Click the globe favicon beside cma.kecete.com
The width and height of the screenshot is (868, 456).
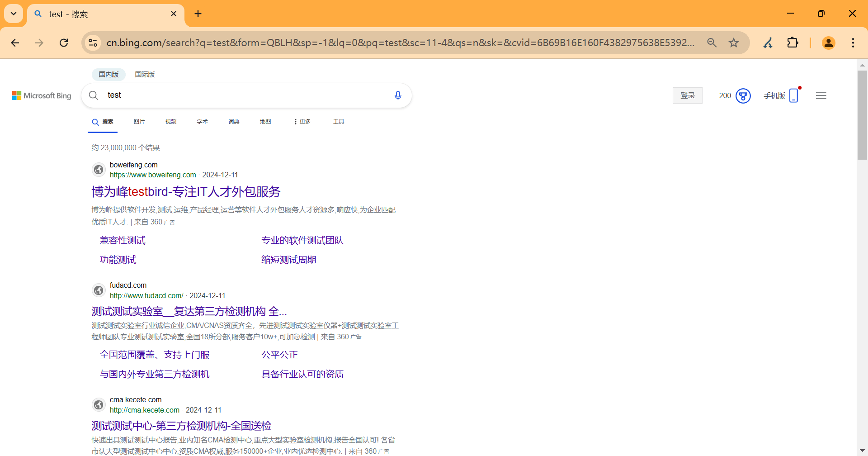click(99, 404)
